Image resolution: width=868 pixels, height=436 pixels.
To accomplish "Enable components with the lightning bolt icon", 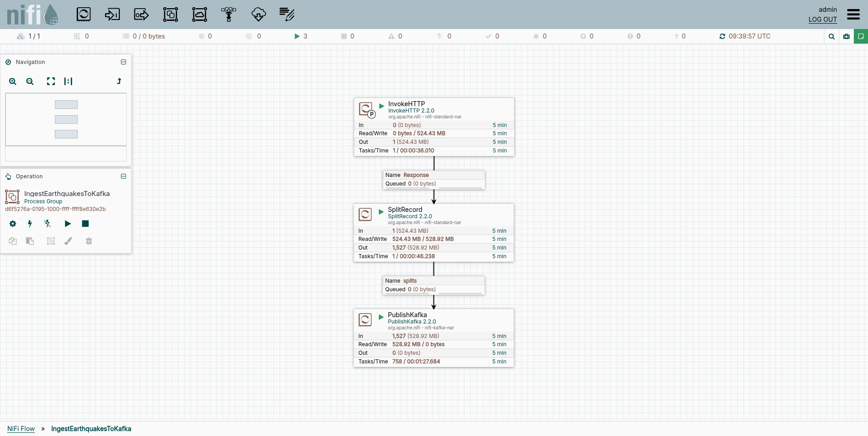I will (30, 224).
